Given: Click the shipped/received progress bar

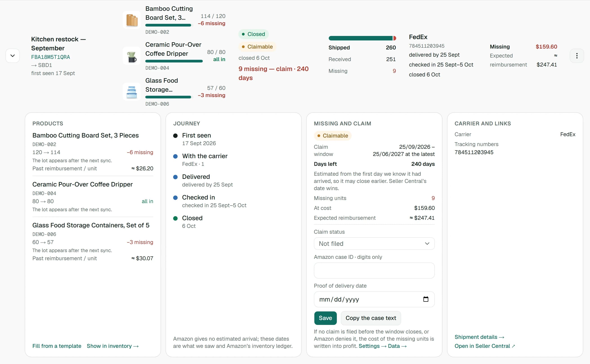Looking at the screenshot, I should pyautogui.click(x=362, y=38).
